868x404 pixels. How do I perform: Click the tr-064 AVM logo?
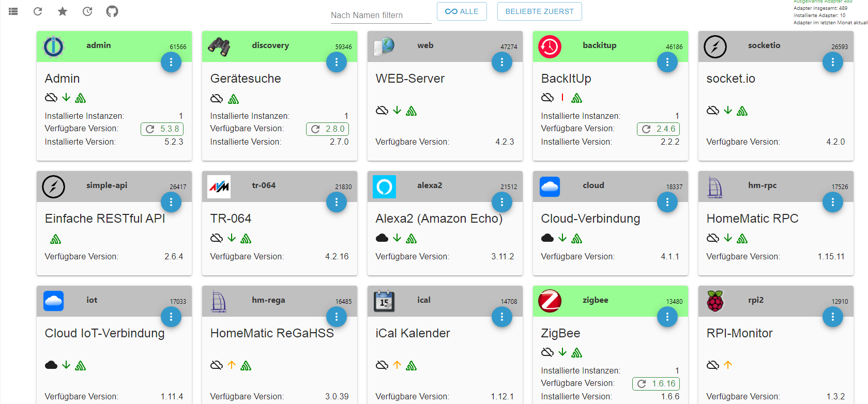pyautogui.click(x=219, y=187)
